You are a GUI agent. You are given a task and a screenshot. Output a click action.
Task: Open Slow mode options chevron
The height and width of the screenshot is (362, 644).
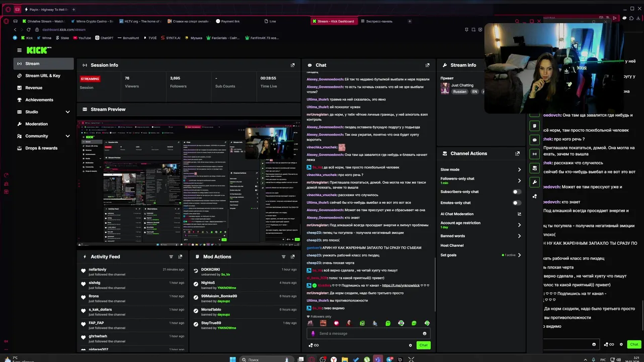(519, 169)
